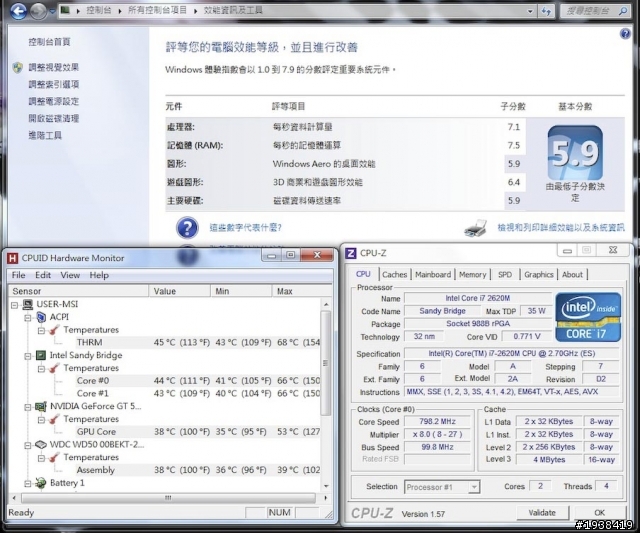Click the Value column header
The width and height of the screenshot is (640, 533).
tap(180, 291)
